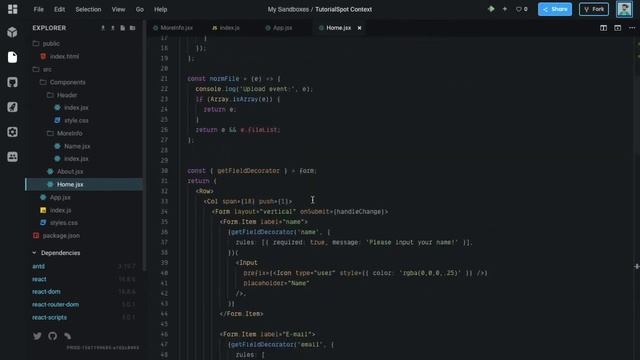Click the green diamond icon in header

tap(491, 9)
